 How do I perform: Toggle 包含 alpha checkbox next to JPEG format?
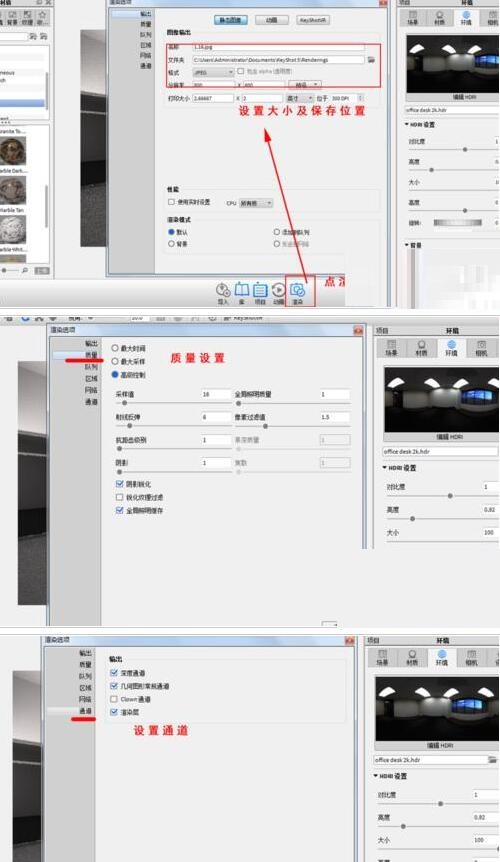point(240,71)
